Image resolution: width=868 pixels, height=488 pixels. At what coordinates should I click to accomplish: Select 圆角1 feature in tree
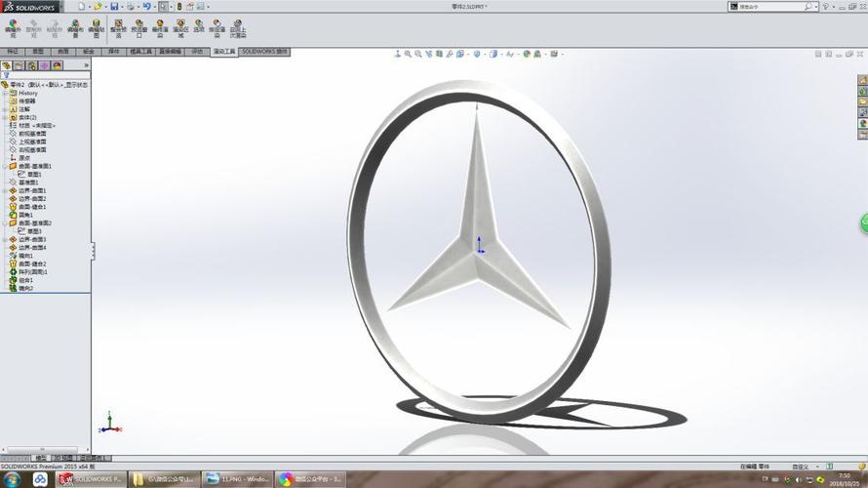25,215
